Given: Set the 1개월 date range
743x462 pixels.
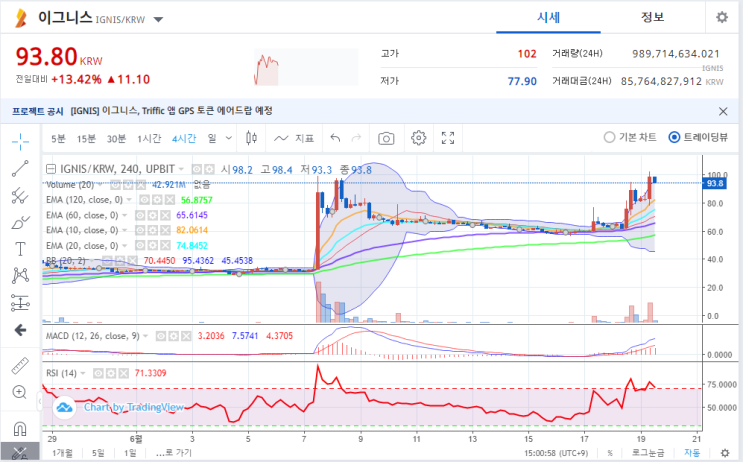Looking at the screenshot, I should pyautogui.click(x=62, y=453).
